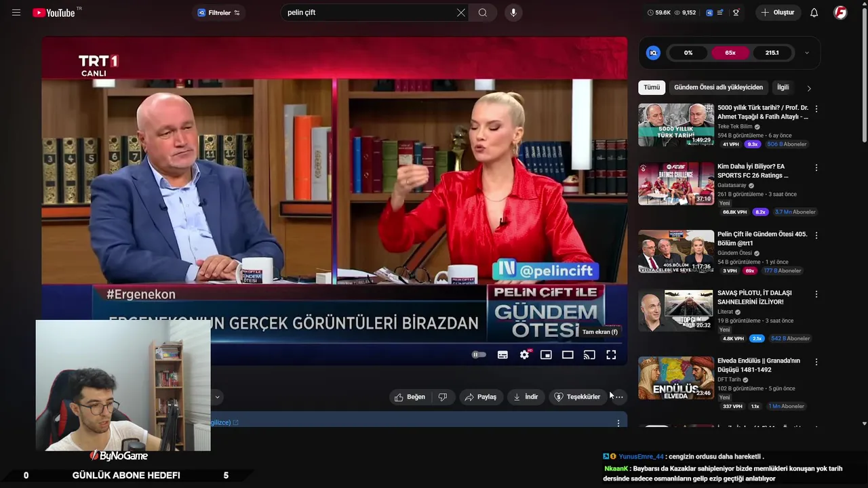This screenshot has width=868, height=488.
Task: Toggle the autoplay switch in the player
Action: pyautogui.click(x=479, y=354)
